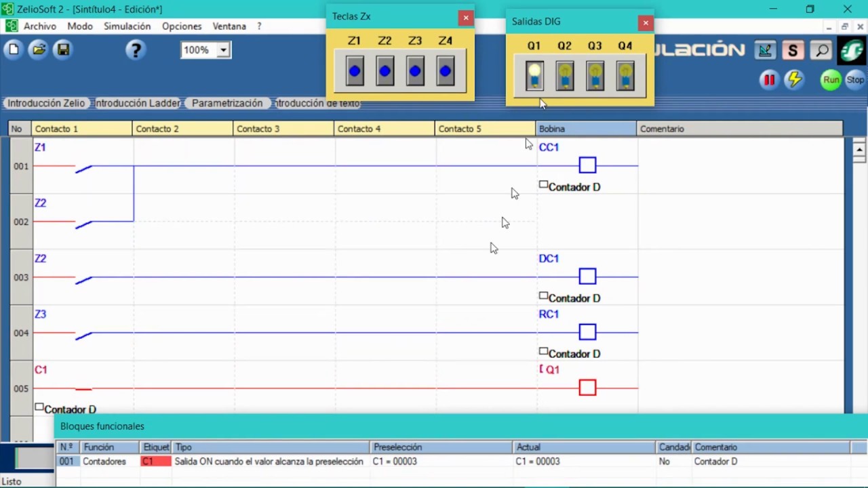Simulate power failure with the lightning icon
This screenshot has height=488, width=868.
793,80
